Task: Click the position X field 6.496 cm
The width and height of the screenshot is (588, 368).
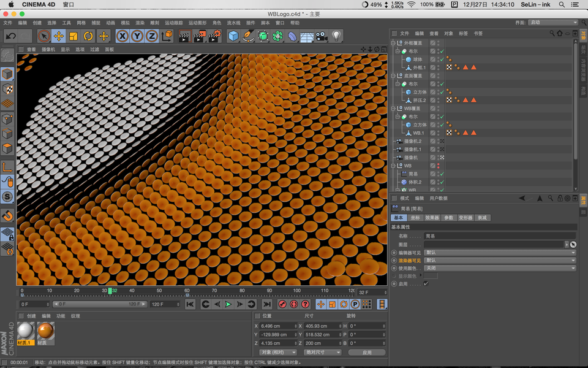Action: tap(278, 326)
